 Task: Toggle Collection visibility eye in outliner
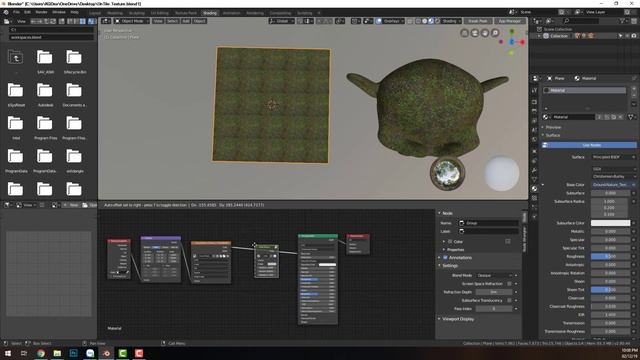tap(627, 36)
